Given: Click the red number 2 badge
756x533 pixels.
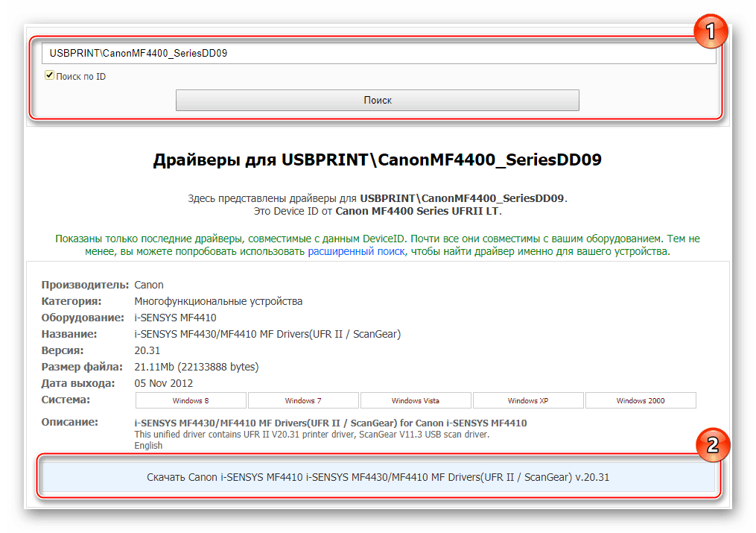Looking at the screenshot, I should tap(712, 445).
